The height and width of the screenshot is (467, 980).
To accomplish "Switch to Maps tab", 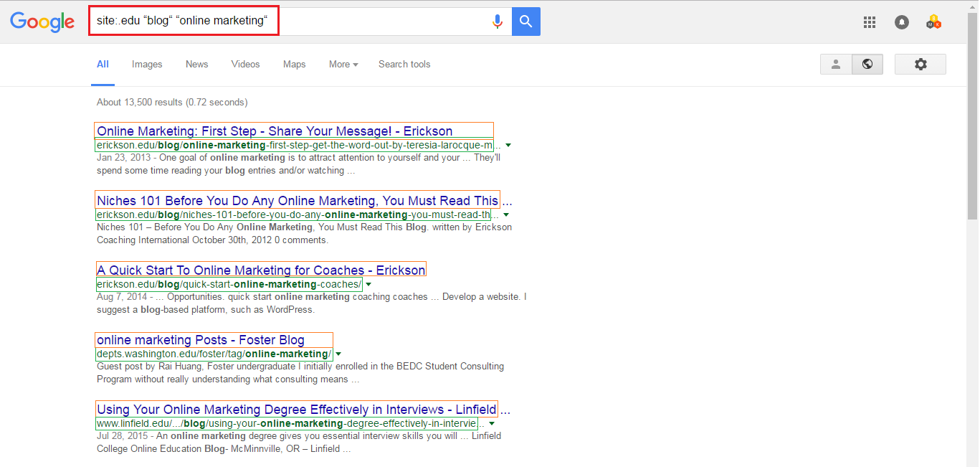I will tap(294, 64).
